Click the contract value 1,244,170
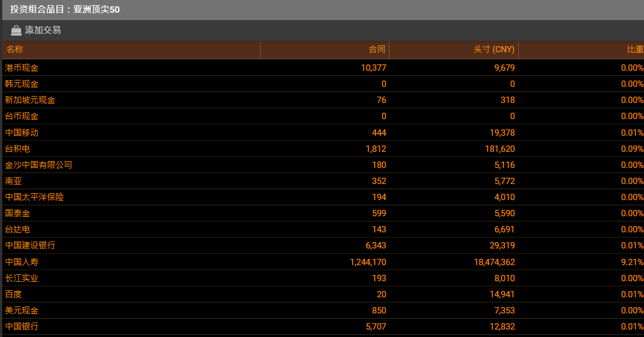Viewport: 644px width, 337px height. pos(368,262)
